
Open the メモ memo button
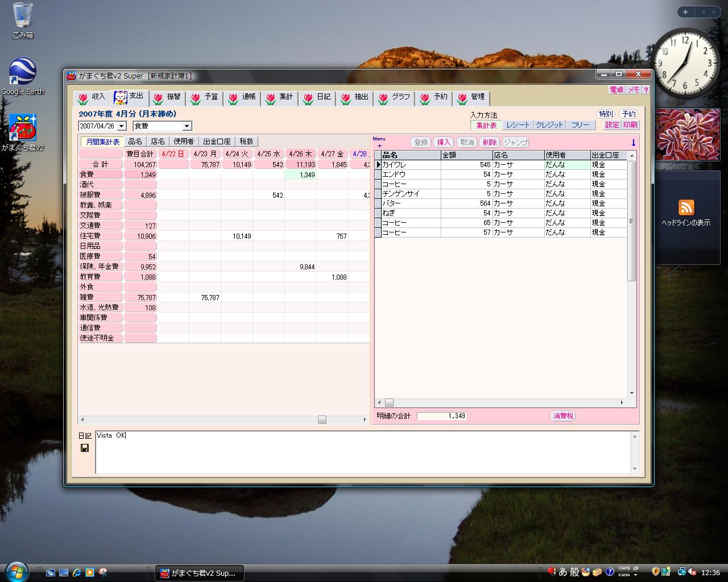coord(634,90)
